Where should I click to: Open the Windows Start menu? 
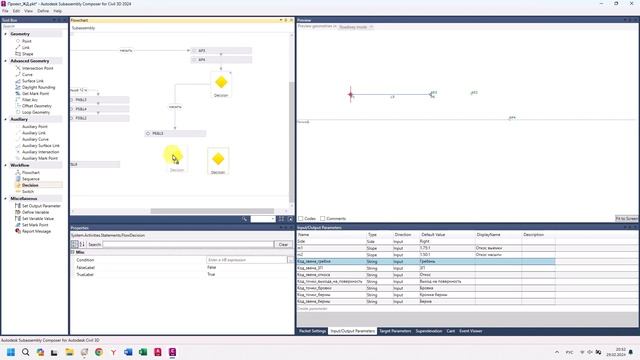point(11,352)
